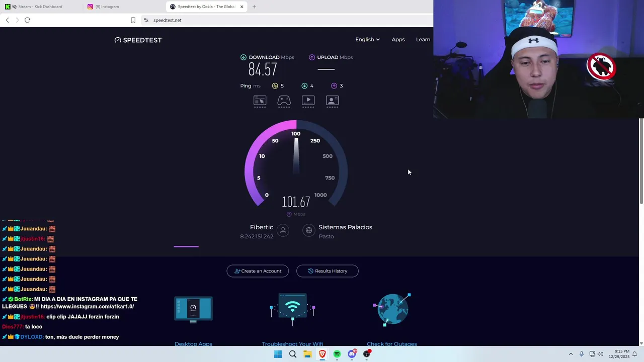The height and width of the screenshot is (362, 644).
Task: Click the bookmark icon
Action: [x=133, y=20]
